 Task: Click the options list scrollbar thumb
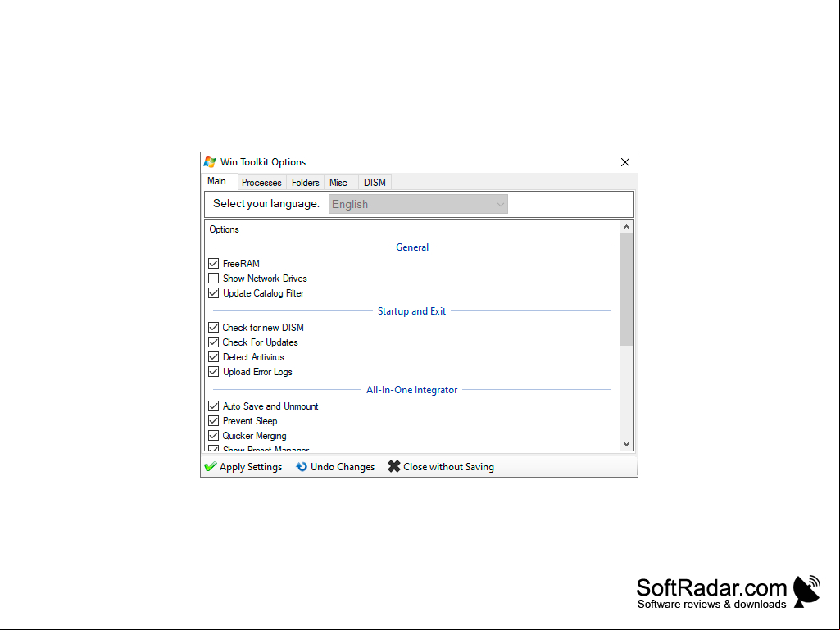pos(626,289)
